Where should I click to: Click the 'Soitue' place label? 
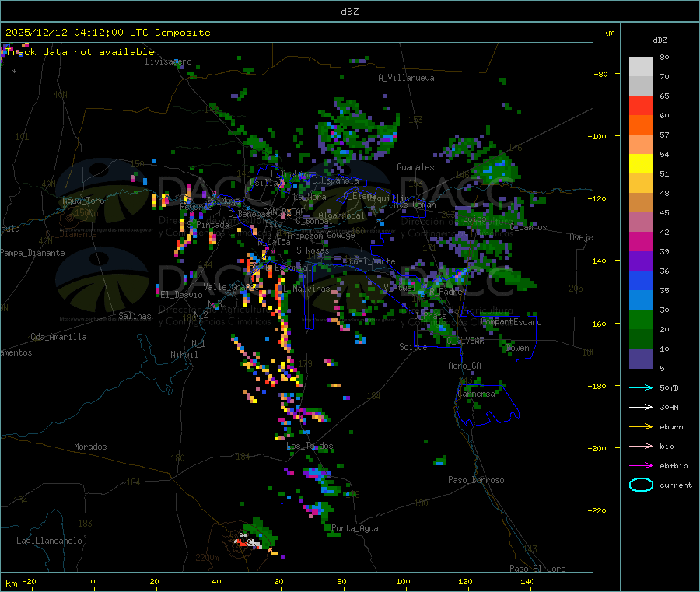[x=413, y=347]
